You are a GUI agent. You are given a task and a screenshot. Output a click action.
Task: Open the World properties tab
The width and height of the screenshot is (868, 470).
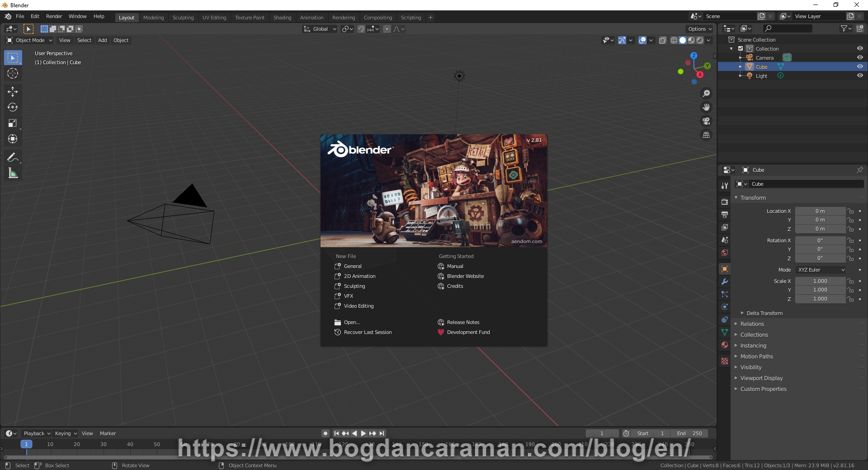tap(725, 253)
